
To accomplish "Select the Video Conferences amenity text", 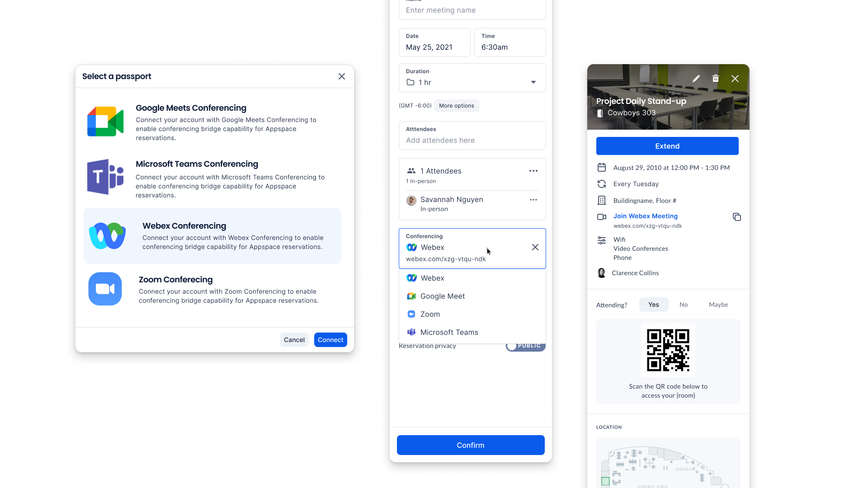I will (x=641, y=249).
